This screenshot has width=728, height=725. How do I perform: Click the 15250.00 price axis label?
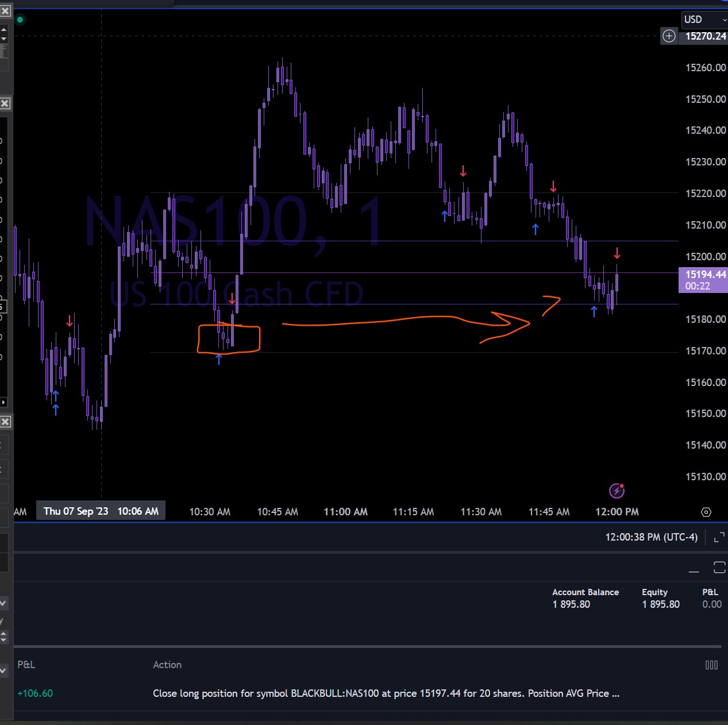click(x=706, y=99)
